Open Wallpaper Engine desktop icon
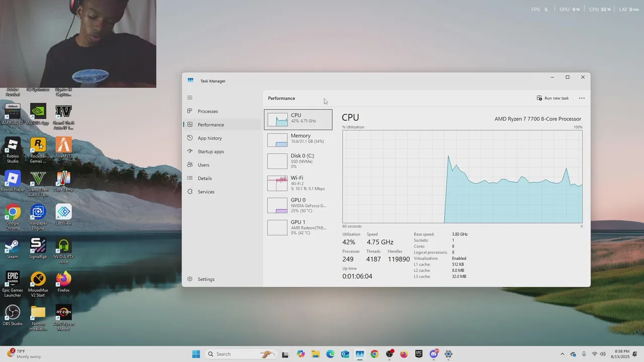The width and height of the screenshot is (644, 362). tap(38, 218)
